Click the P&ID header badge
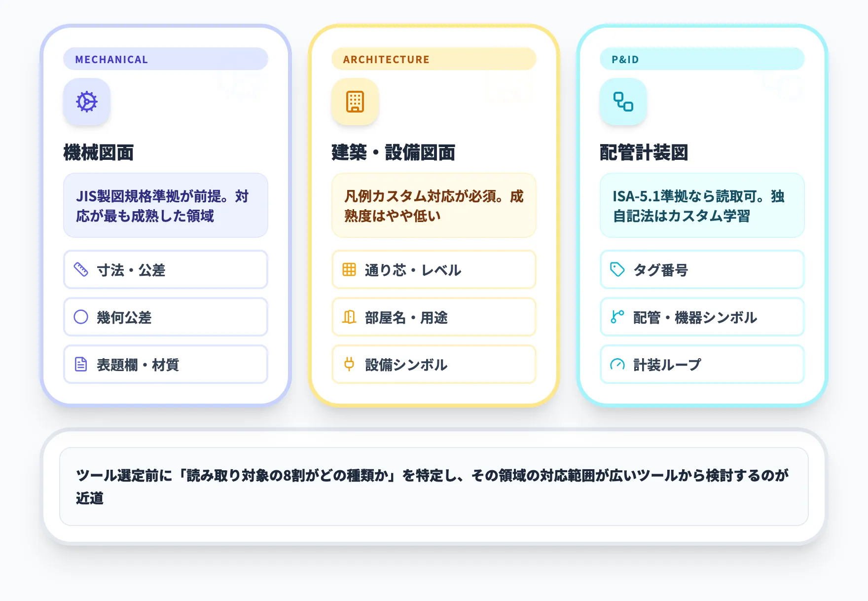 coord(702,59)
